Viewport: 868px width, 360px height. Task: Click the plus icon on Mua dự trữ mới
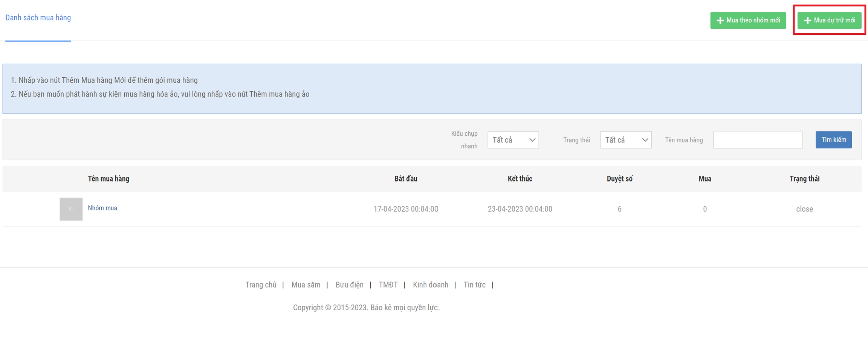tap(807, 20)
